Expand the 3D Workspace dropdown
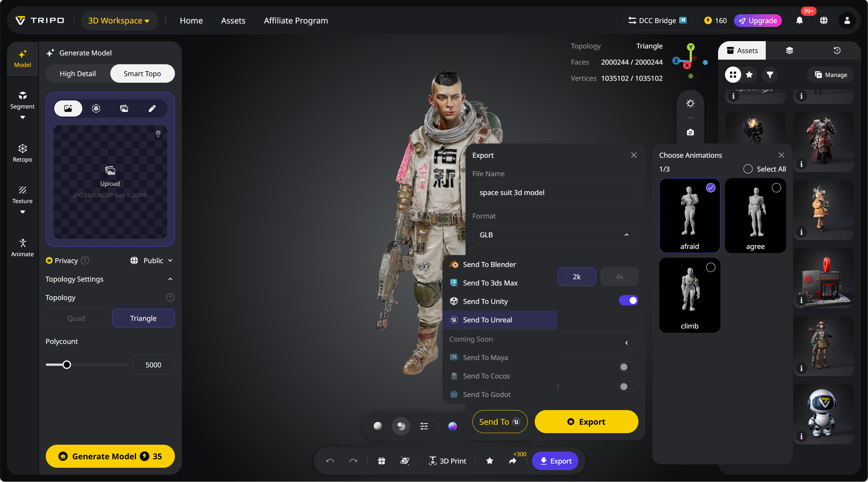Image resolution: width=868 pixels, height=482 pixels. [119, 21]
